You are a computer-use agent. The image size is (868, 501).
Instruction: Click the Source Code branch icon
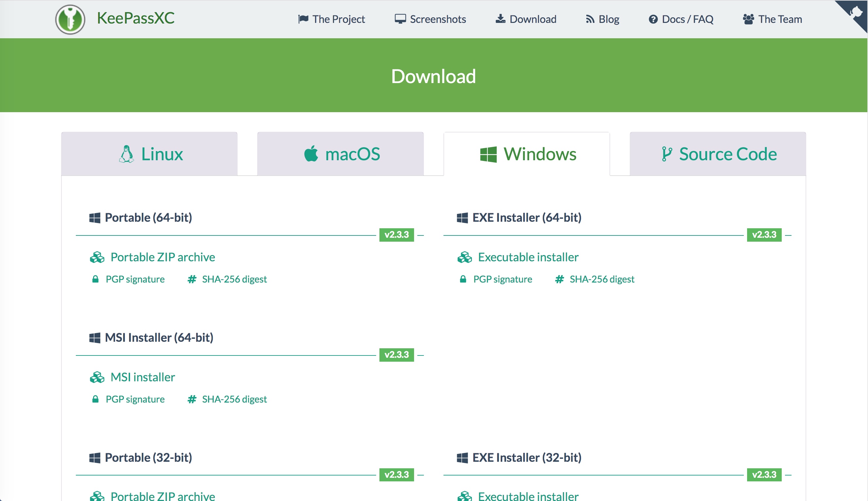[x=667, y=154]
